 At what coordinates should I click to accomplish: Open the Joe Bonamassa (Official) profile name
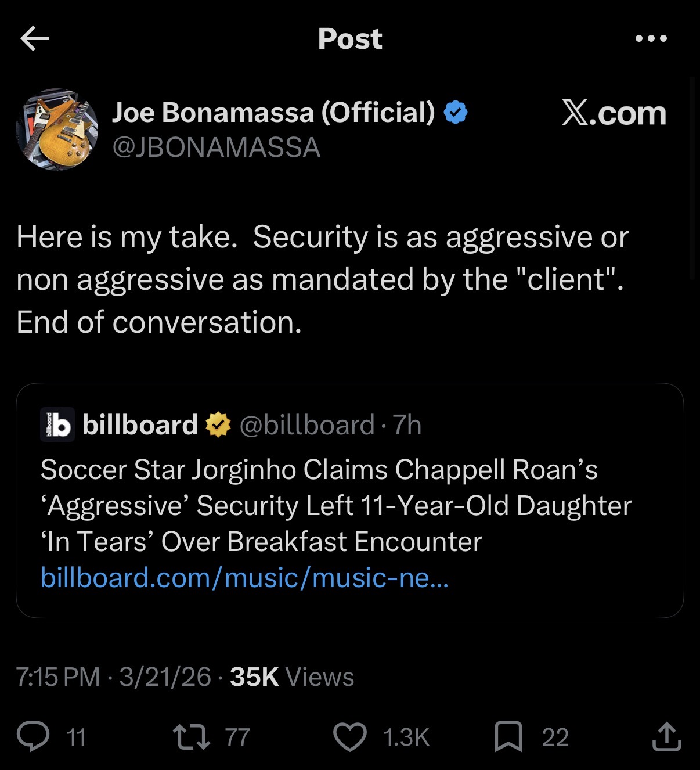pyautogui.click(x=273, y=112)
